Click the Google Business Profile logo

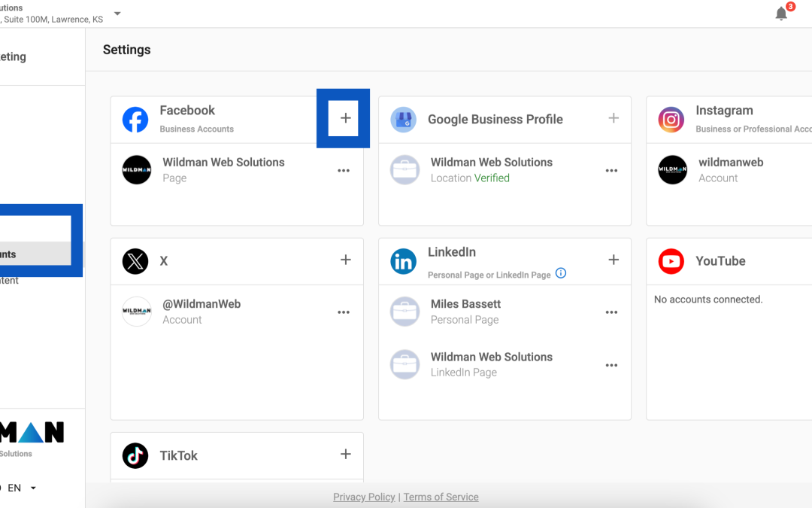pyautogui.click(x=404, y=120)
